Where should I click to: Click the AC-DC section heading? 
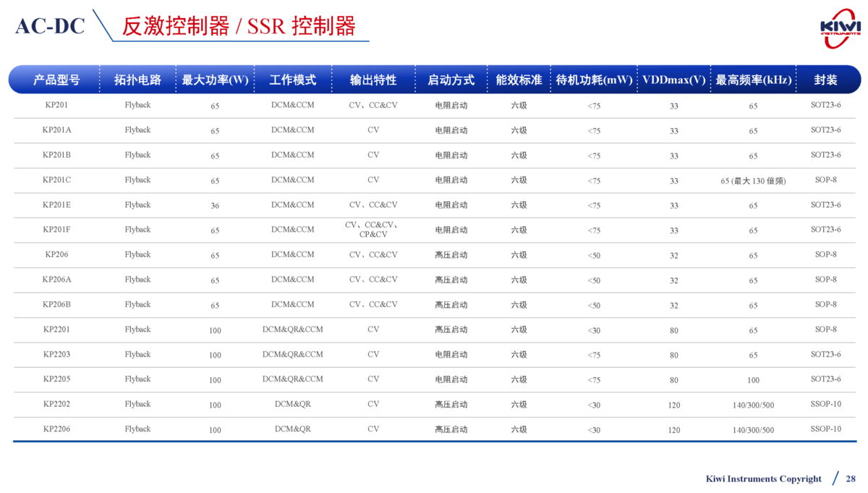coord(50,27)
